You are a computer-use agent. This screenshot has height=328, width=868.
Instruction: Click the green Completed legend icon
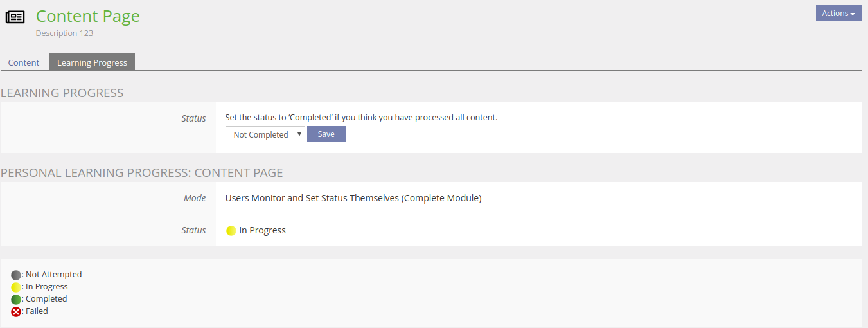pyautogui.click(x=16, y=300)
